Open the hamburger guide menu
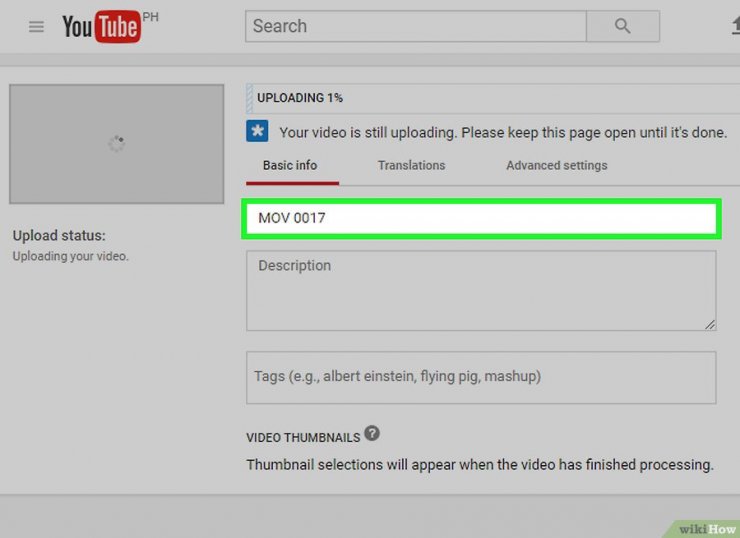Viewport: 740px width, 538px height. click(37, 27)
